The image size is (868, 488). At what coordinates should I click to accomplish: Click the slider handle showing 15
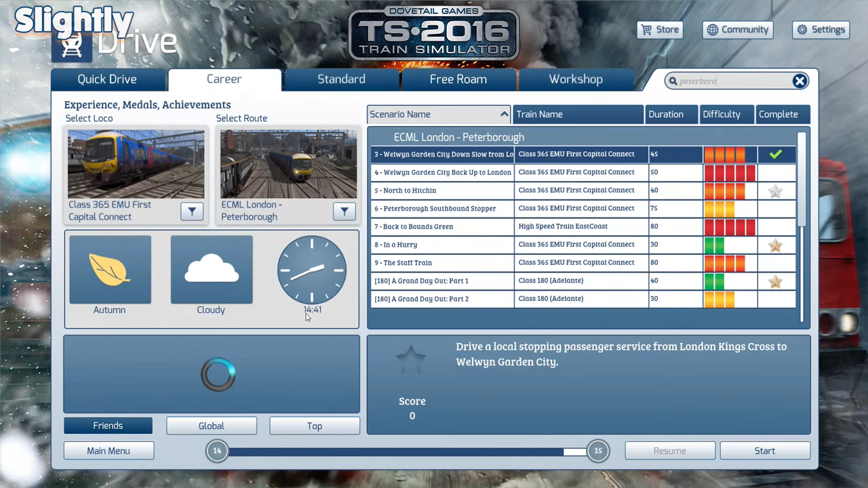click(597, 451)
